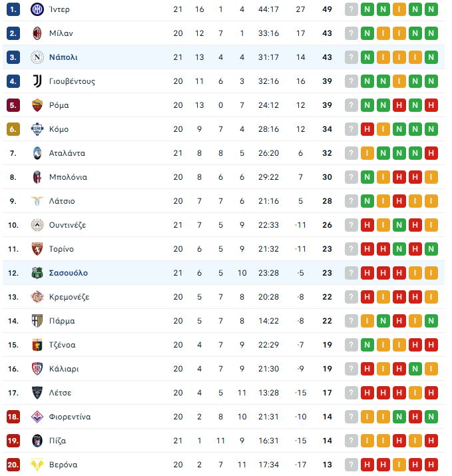
Task: Open the Napoli club logo
Action: click(37, 57)
